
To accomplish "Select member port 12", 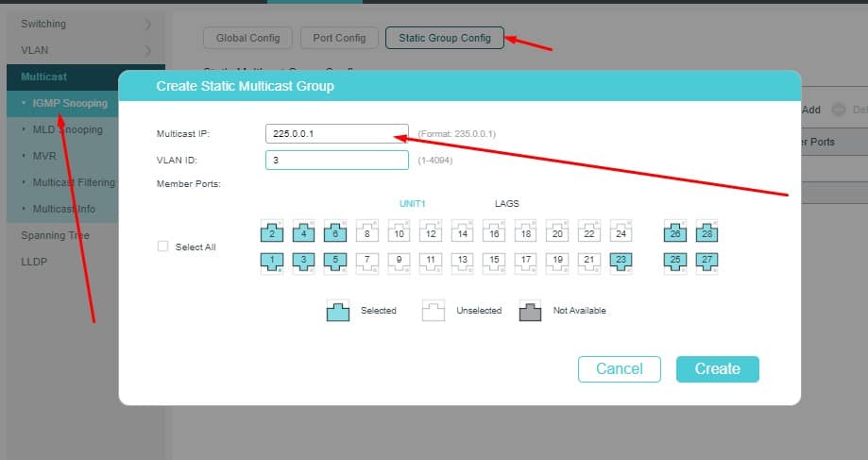I will click(431, 231).
